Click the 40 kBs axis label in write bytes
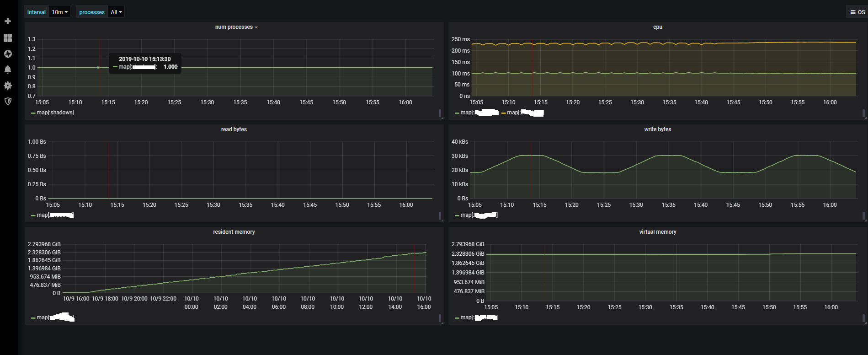Image resolution: width=868 pixels, height=355 pixels. (x=459, y=142)
